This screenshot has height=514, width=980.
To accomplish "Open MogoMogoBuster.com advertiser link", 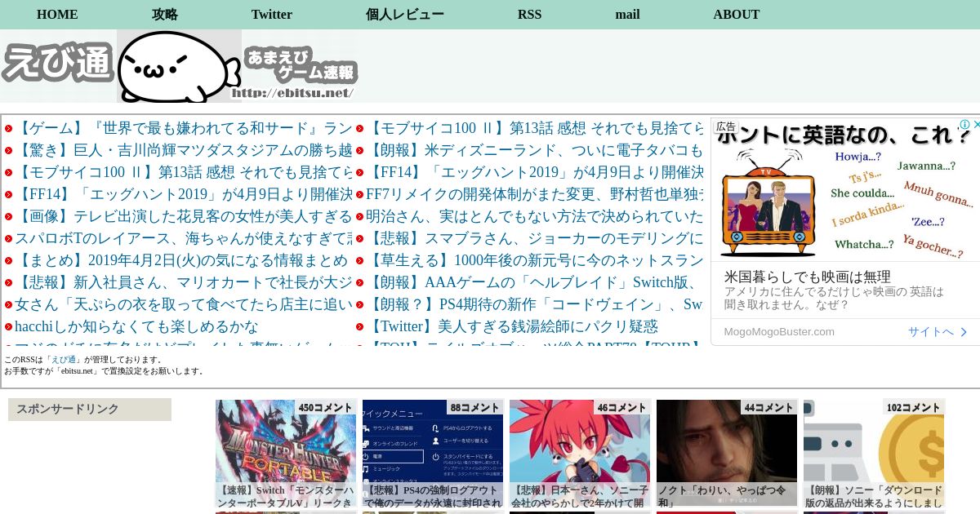I will coord(779,332).
